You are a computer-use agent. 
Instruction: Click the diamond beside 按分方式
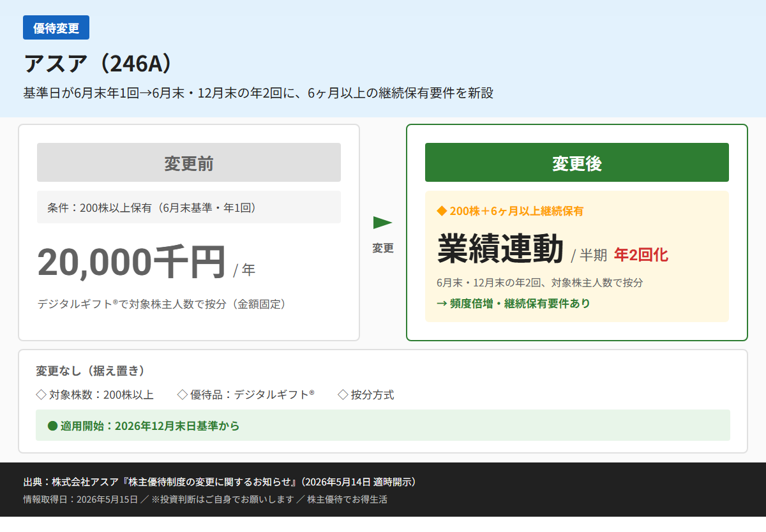[x=343, y=394]
